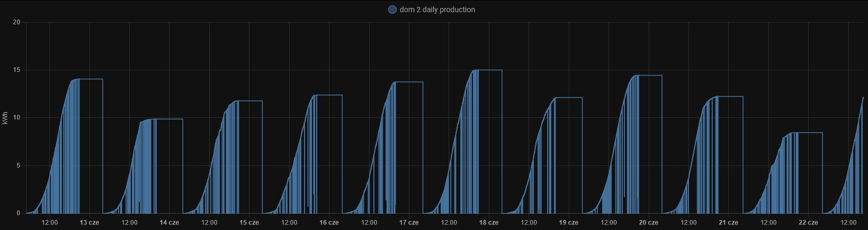Screen dimensions: 868x230
Task: Click the 10 value on the y-axis
Action: coord(17,117)
